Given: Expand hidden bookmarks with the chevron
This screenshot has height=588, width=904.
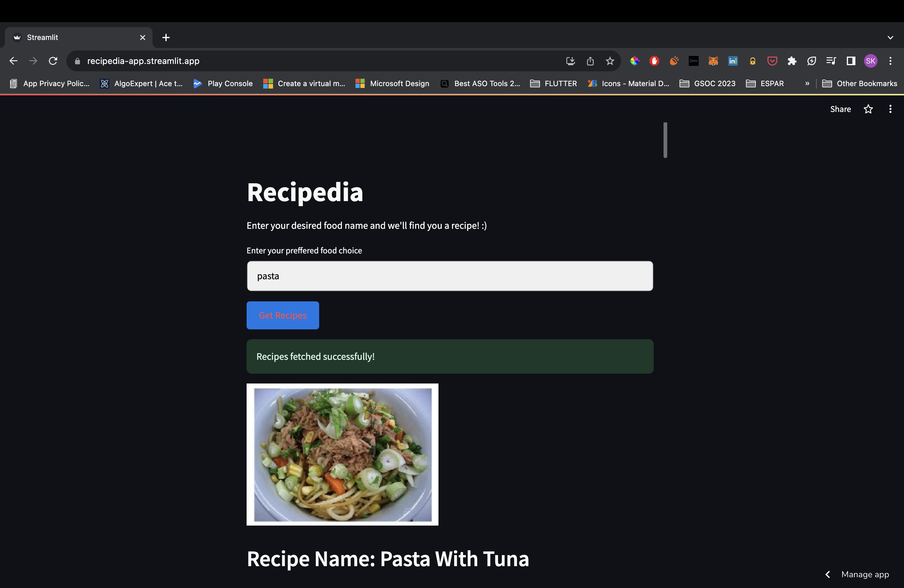Looking at the screenshot, I should coord(807,84).
